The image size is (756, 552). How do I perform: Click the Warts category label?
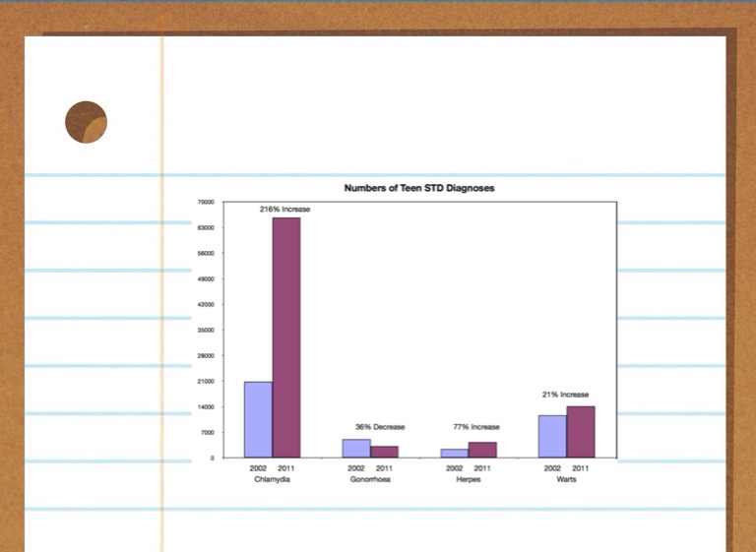(x=566, y=479)
